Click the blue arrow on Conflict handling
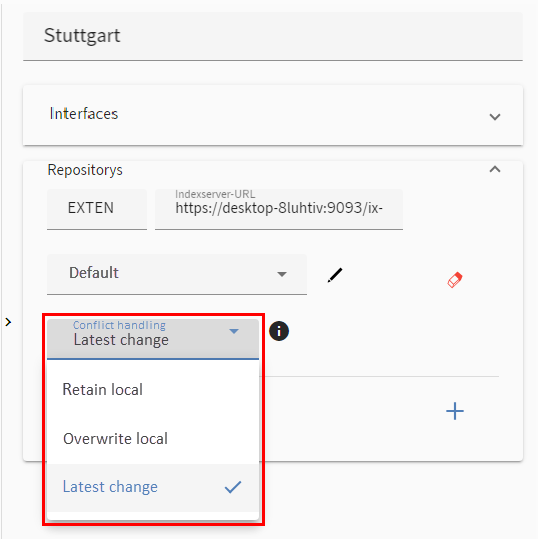Image resolution: width=538 pixels, height=539 pixels. (234, 331)
